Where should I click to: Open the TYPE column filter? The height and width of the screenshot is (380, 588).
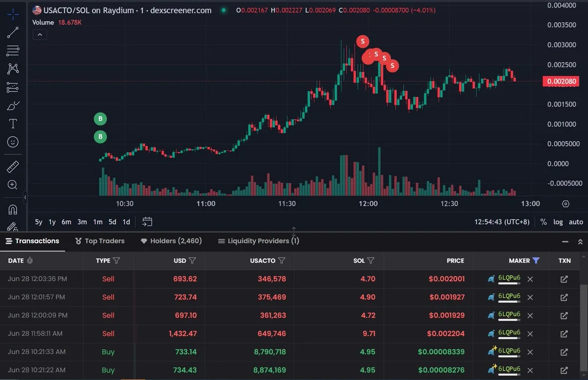point(116,260)
